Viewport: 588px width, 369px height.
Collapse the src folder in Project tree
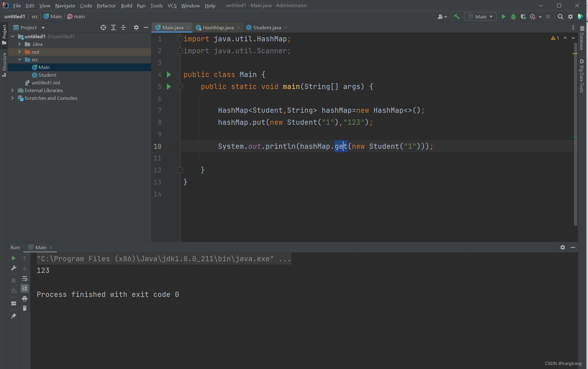[x=20, y=59]
